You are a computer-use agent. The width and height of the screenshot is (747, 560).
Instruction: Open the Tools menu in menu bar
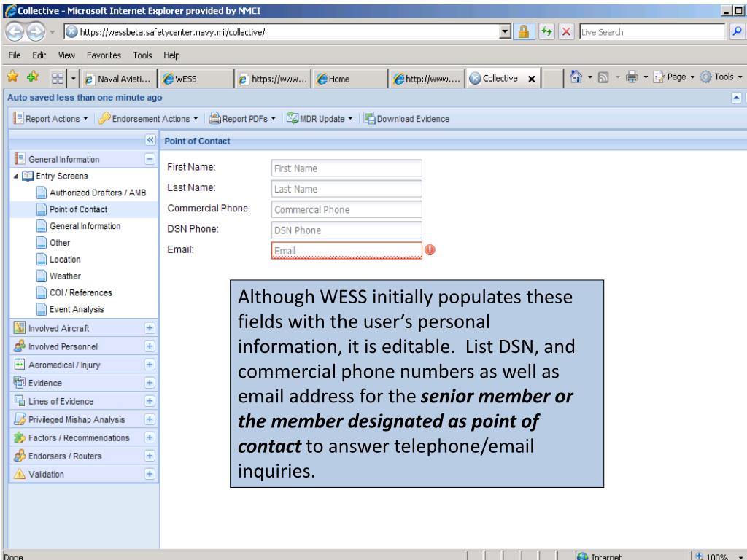pos(142,55)
